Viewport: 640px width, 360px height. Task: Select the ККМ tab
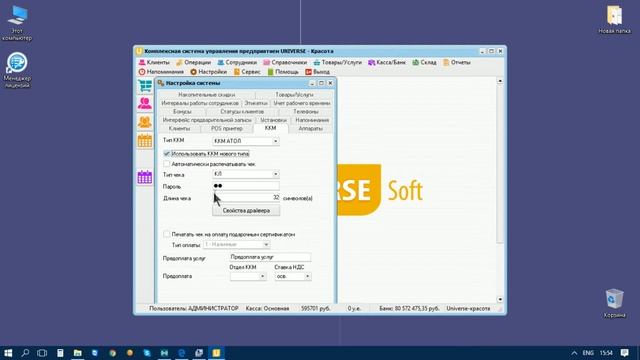[x=271, y=128]
